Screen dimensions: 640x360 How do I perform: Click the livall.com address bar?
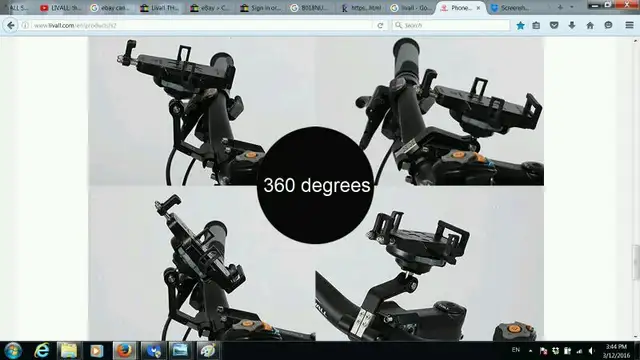202,25
